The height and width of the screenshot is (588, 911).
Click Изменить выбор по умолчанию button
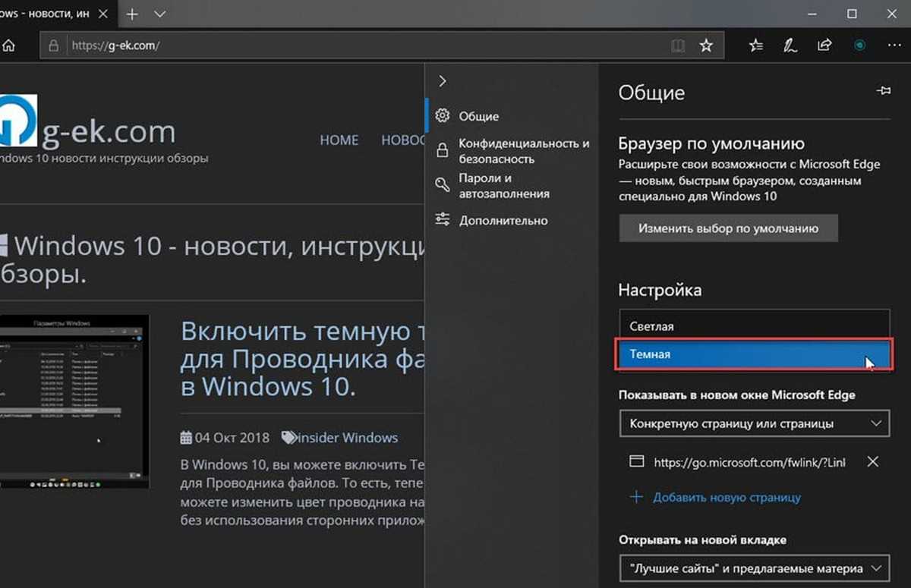pyautogui.click(x=728, y=228)
